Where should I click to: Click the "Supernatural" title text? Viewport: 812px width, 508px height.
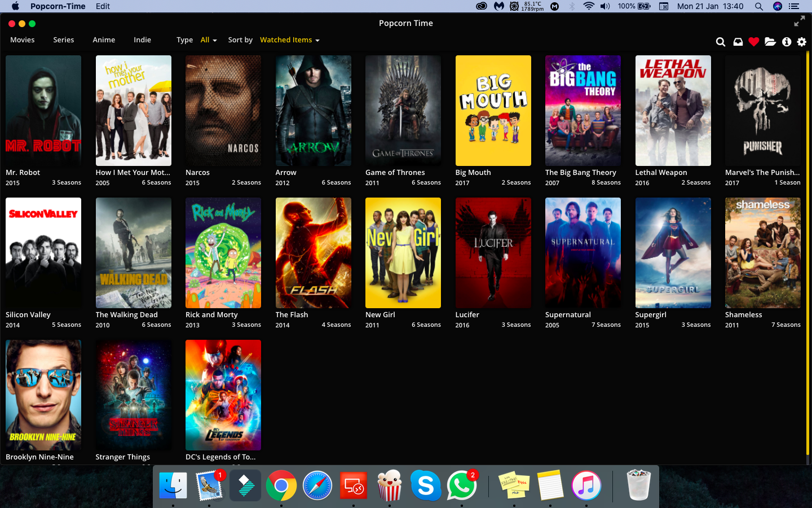568,315
